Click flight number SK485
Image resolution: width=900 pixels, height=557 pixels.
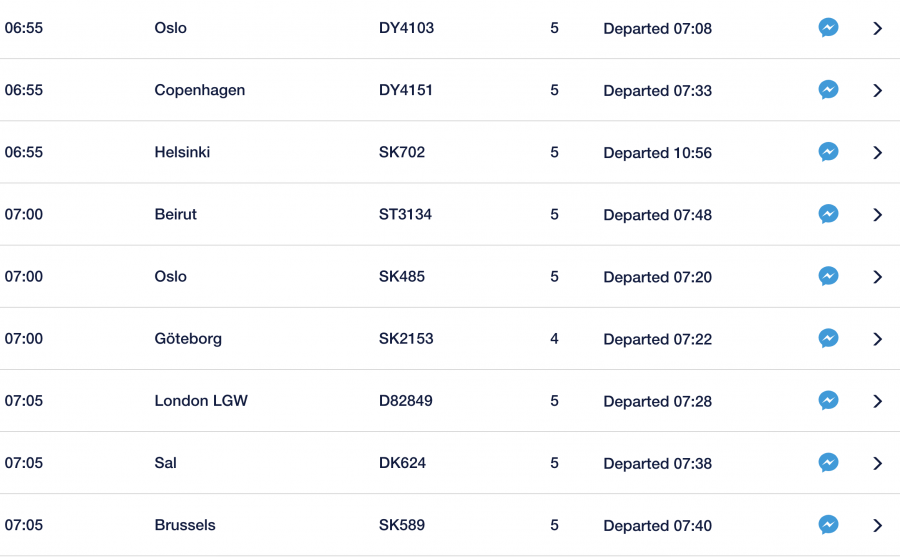[402, 277]
